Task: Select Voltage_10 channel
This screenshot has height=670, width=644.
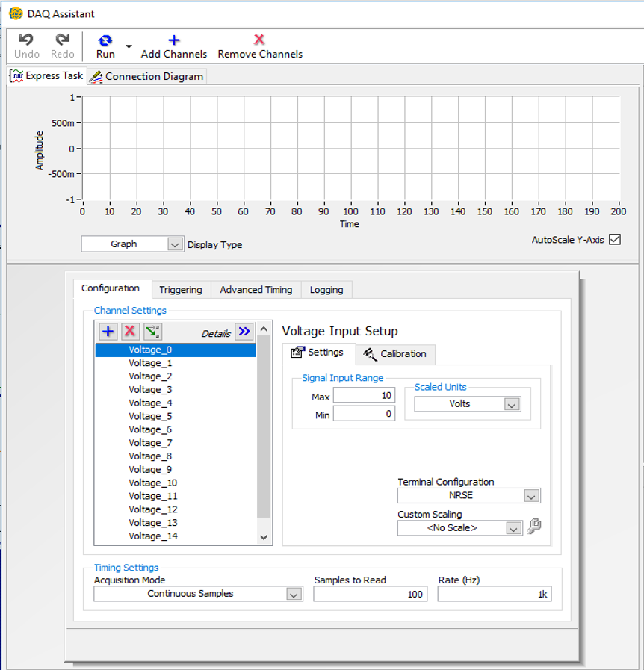Action: point(176,483)
